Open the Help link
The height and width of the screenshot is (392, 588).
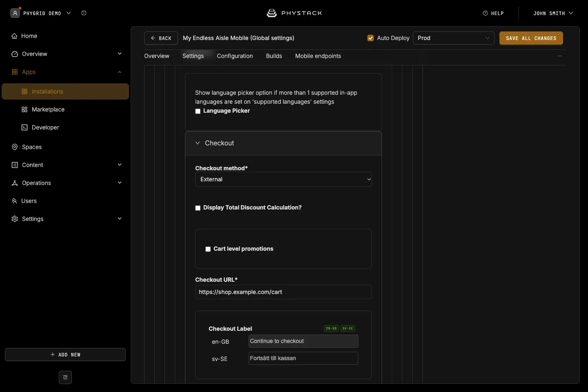[493, 13]
